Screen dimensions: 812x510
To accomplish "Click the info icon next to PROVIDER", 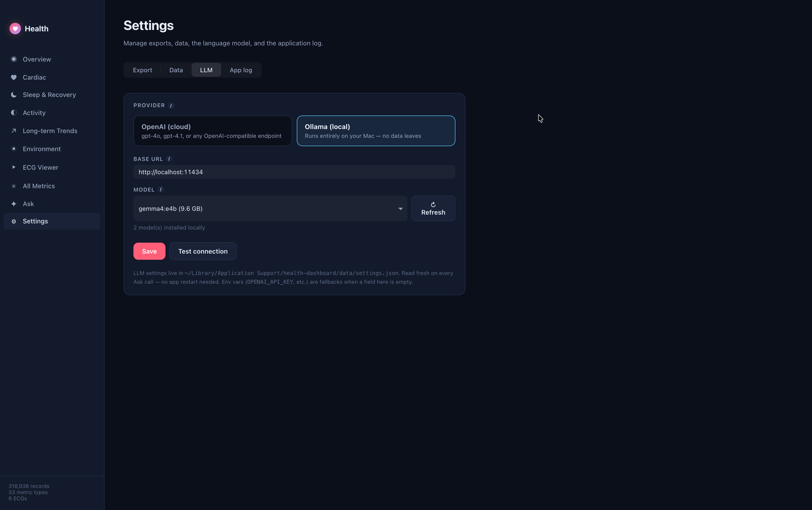I will [171, 106].
